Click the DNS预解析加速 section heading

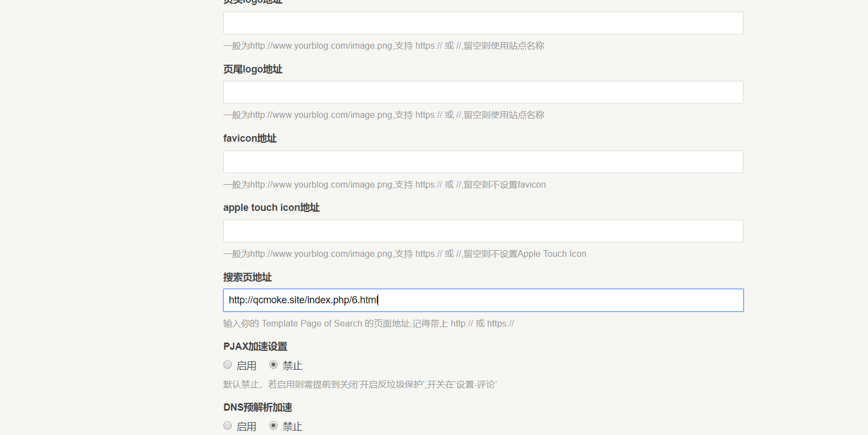pos(258,407)
